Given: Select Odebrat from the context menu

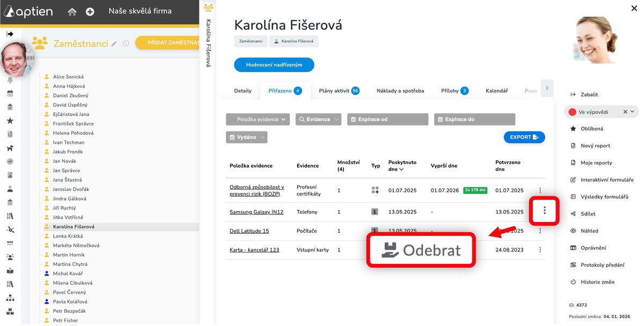Looking at the screenshot, I should click(x=421, y=249).
